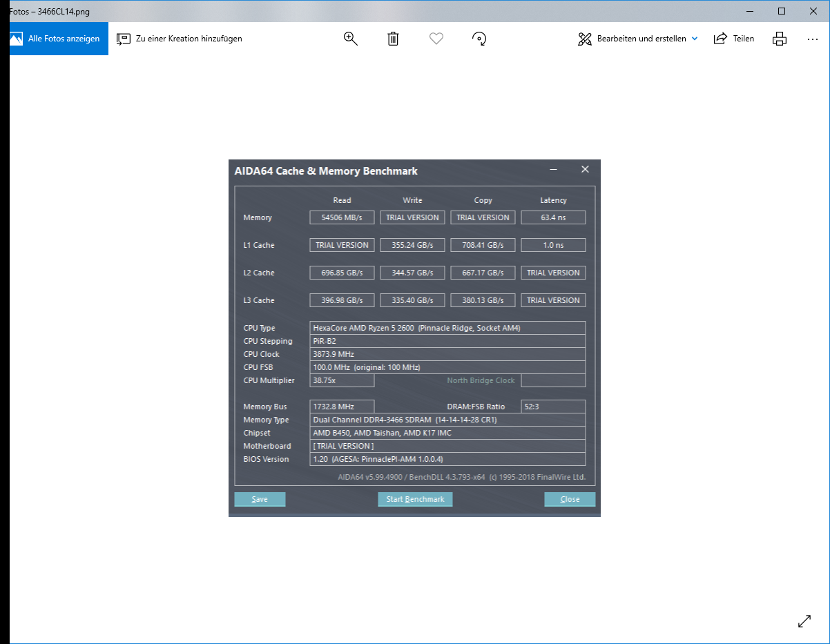The width and height of the screenshot is (830, 644).
Task: Click the AIDA64 version footer text
Action: coord(461,477)
